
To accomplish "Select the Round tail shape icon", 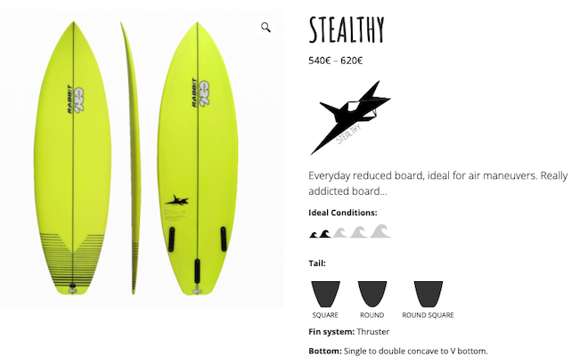I will 372,294.
